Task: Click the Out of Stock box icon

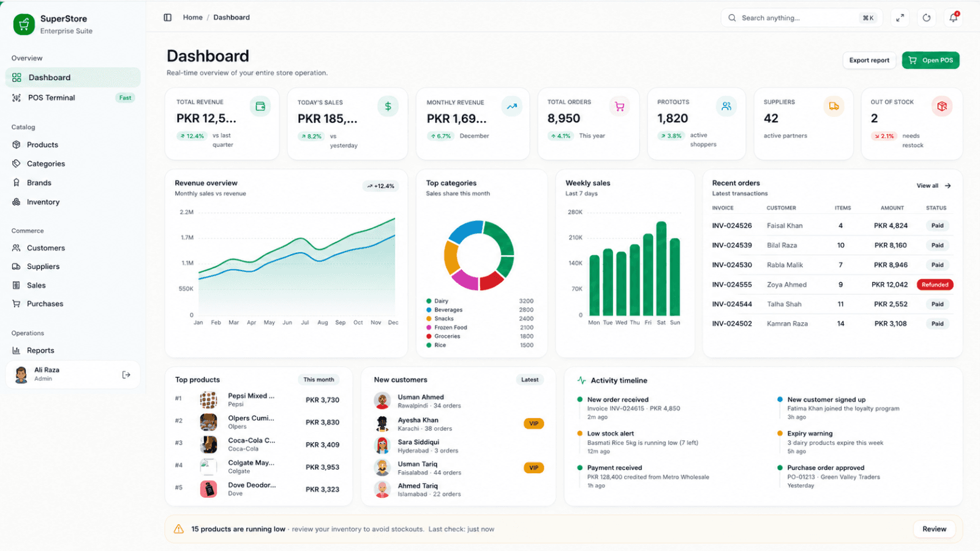Action: click(942, 107)
